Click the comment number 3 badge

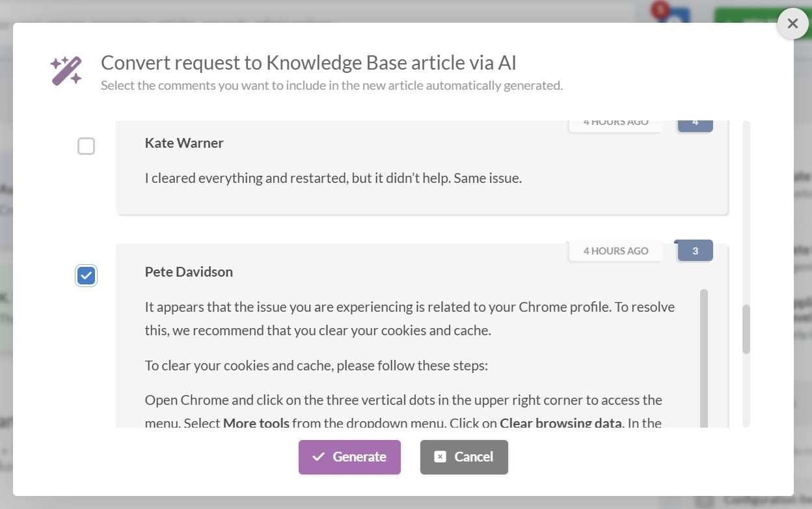pos(695,251)
